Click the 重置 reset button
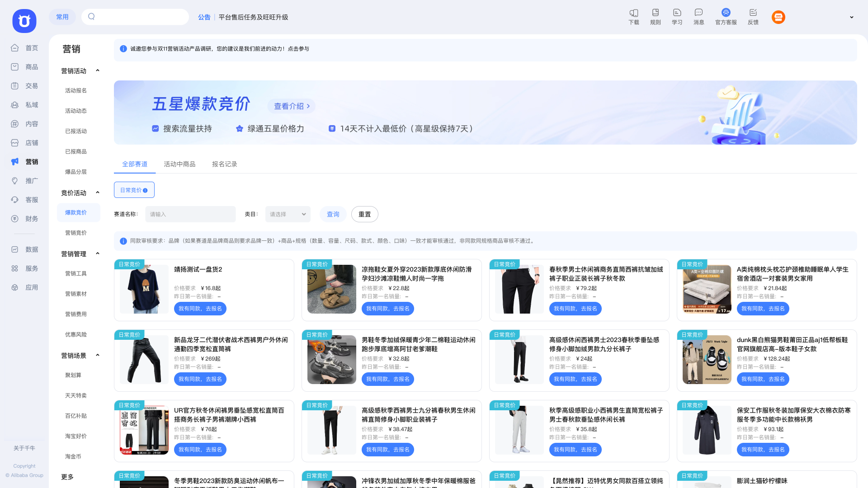 pyautogui.click(x=365, y=214)
